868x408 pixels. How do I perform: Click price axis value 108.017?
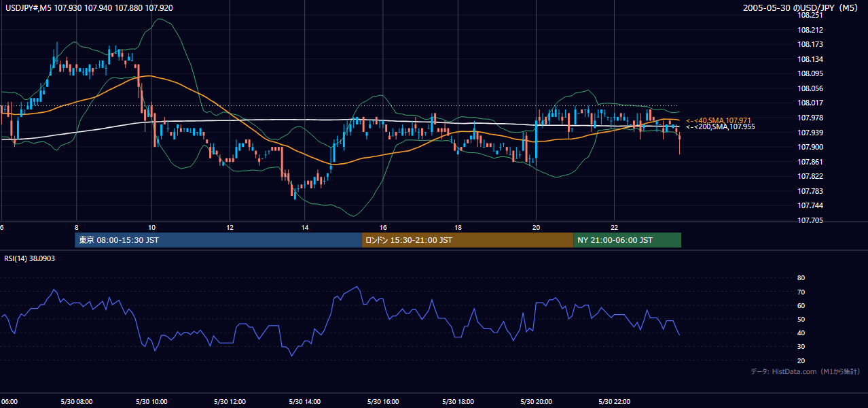click(811, 103)
